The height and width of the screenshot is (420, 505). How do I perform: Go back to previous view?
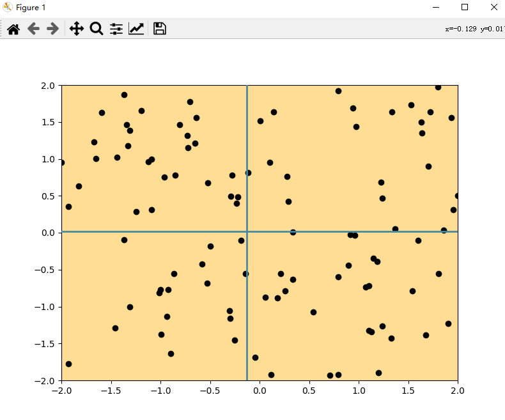33,29
